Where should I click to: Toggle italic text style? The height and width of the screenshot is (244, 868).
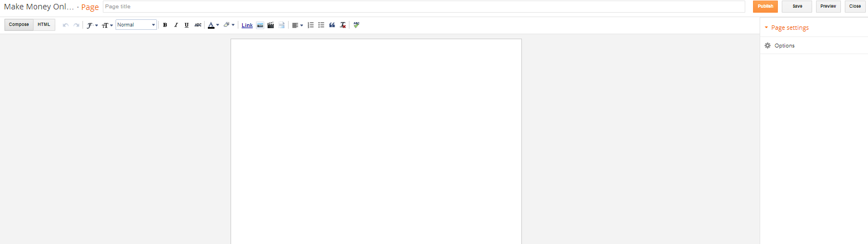(x=176, y=25)
